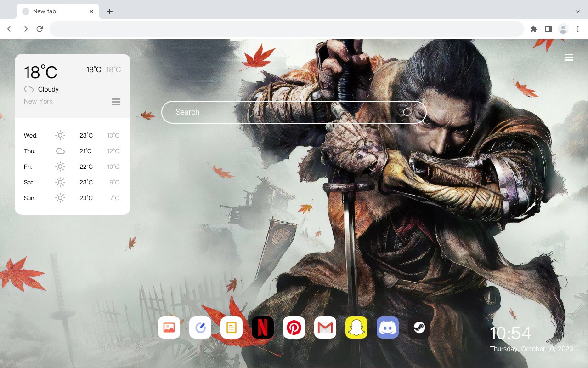Select the Fri. forecast row
This screenshot has width=588, height=368.
73,167
